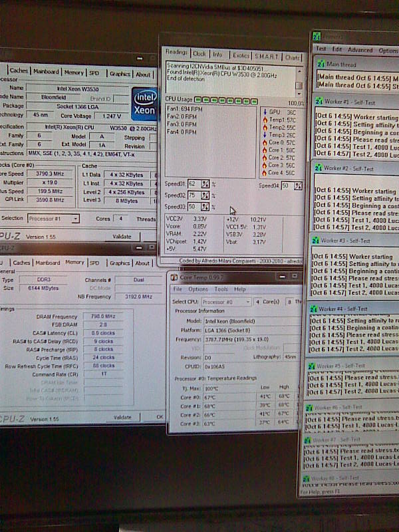Open the Graphics tab in top CPU-Z window
The image size is (399, 532).
pyautogui.click(x=120, y=74)
